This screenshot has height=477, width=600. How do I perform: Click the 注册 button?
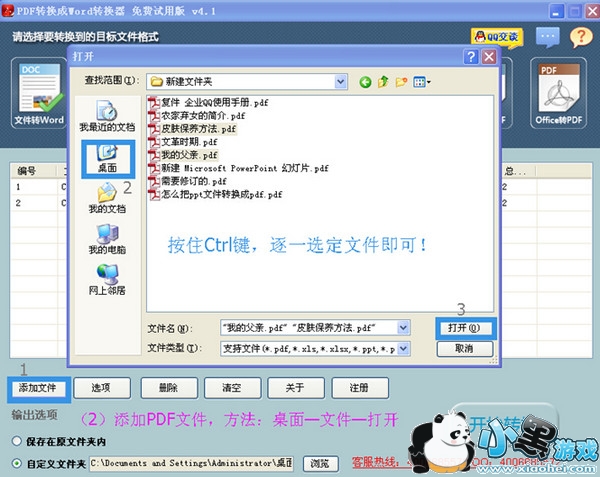click(x=360, y=388)
